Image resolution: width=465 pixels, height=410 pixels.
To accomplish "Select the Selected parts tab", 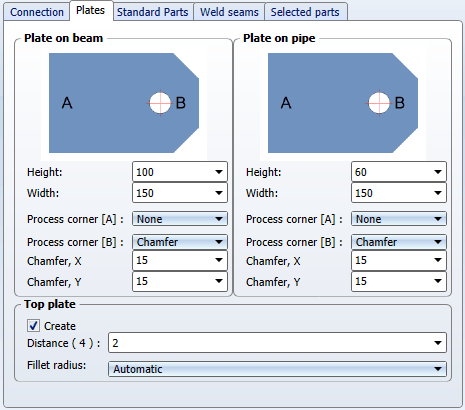I will tap(305, 12).
